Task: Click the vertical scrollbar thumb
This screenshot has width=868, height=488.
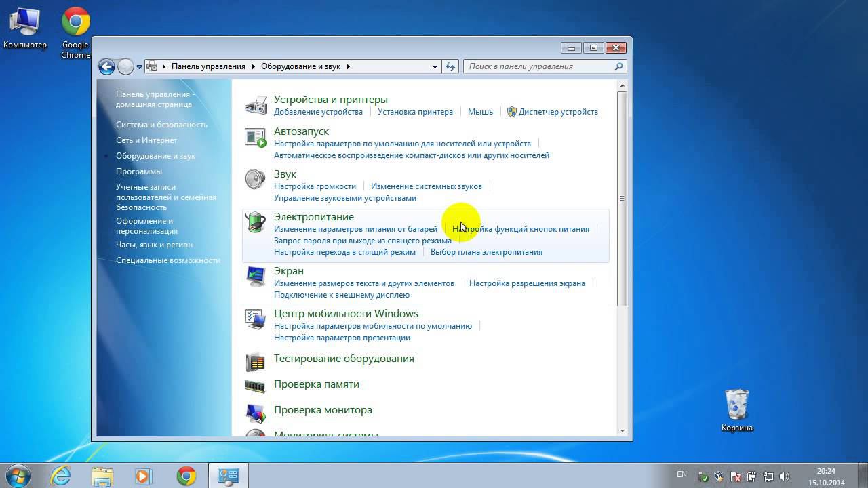Action: click(x=623, y=199)
